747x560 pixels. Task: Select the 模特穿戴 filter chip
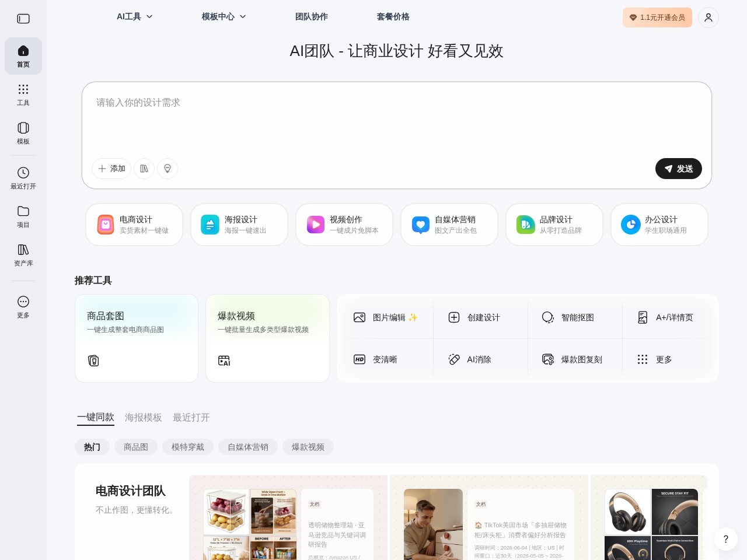click(x=188, y=447)
